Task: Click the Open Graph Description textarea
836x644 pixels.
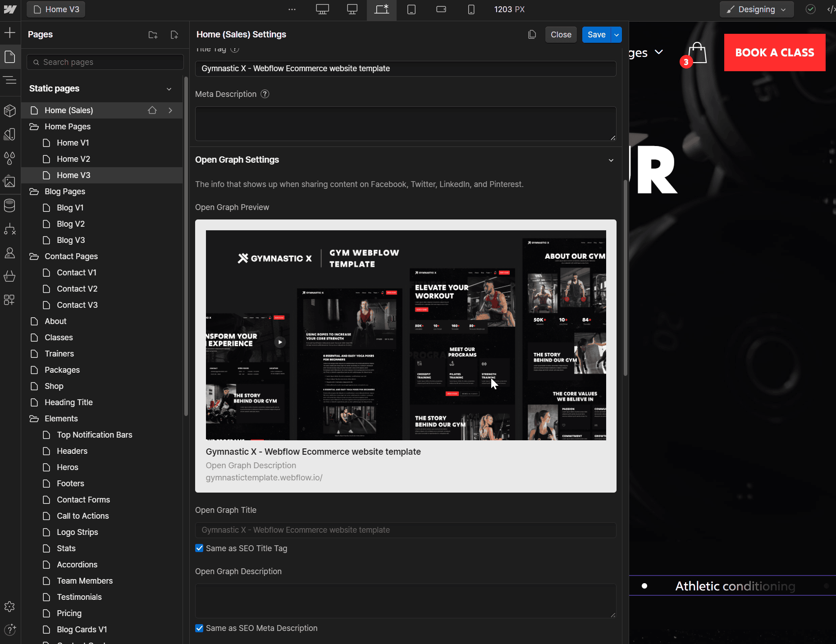Action: pos(406,601)
